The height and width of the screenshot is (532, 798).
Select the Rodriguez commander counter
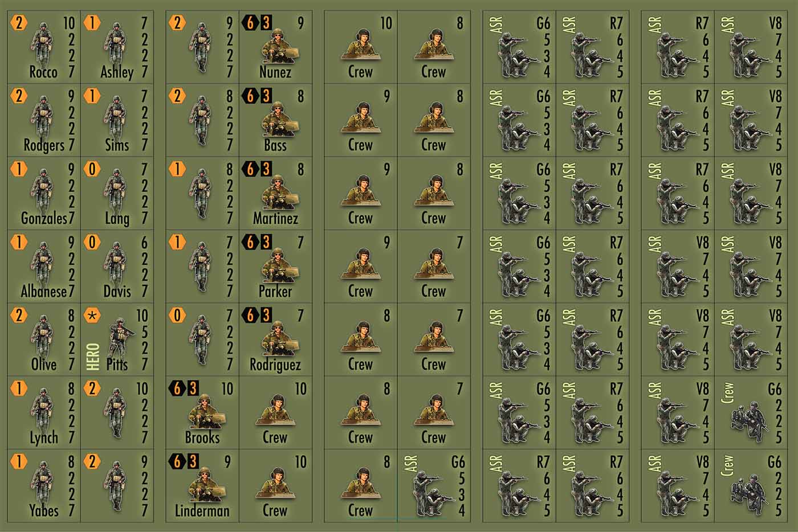(275, 339)
